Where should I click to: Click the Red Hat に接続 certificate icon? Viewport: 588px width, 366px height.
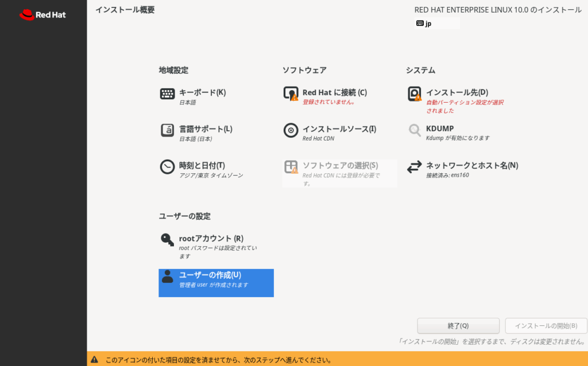pos(291,94)
